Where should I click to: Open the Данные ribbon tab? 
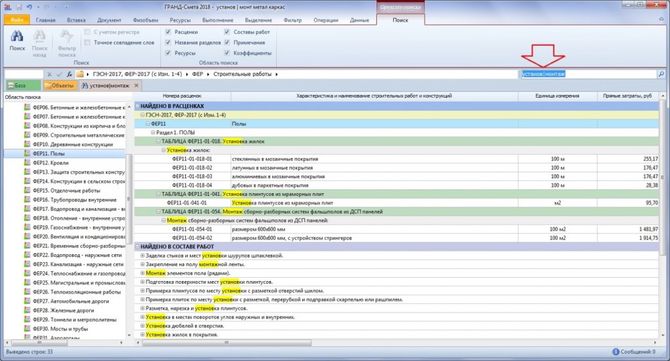pyautogui.click(x=359, y=20)
